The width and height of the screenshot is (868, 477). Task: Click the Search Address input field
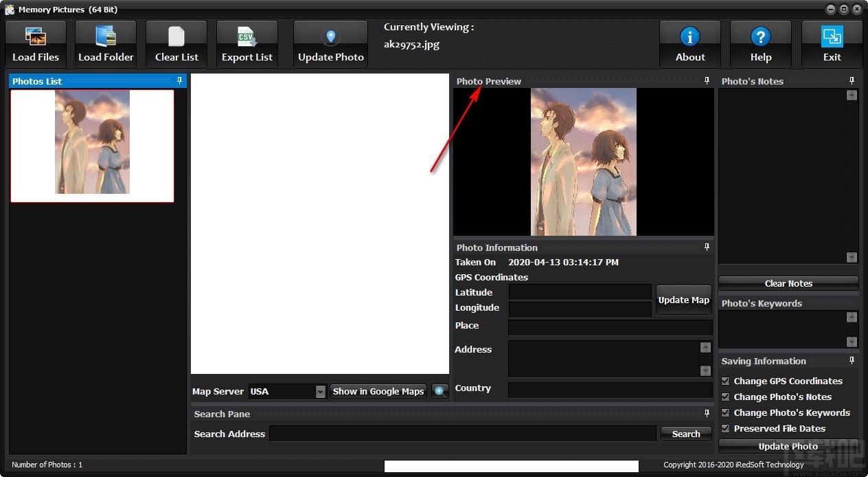pos(463,434)
